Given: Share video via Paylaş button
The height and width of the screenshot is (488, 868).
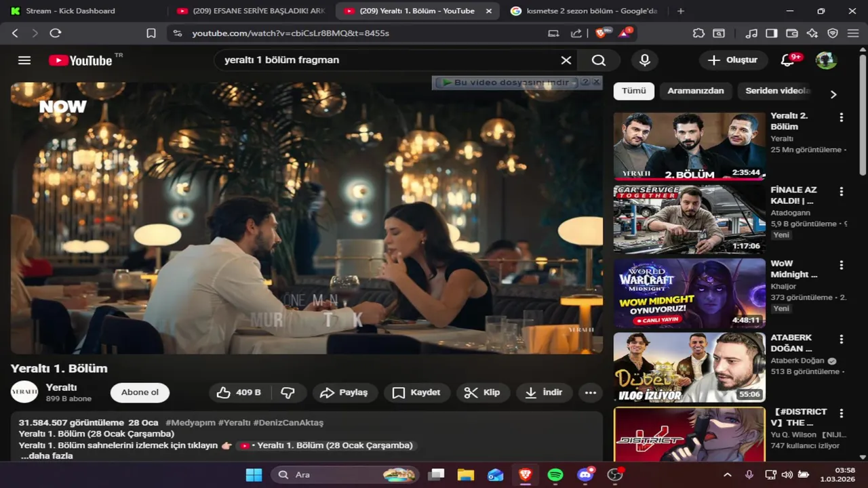Looking at the screenshot, I should click(344, 392).
